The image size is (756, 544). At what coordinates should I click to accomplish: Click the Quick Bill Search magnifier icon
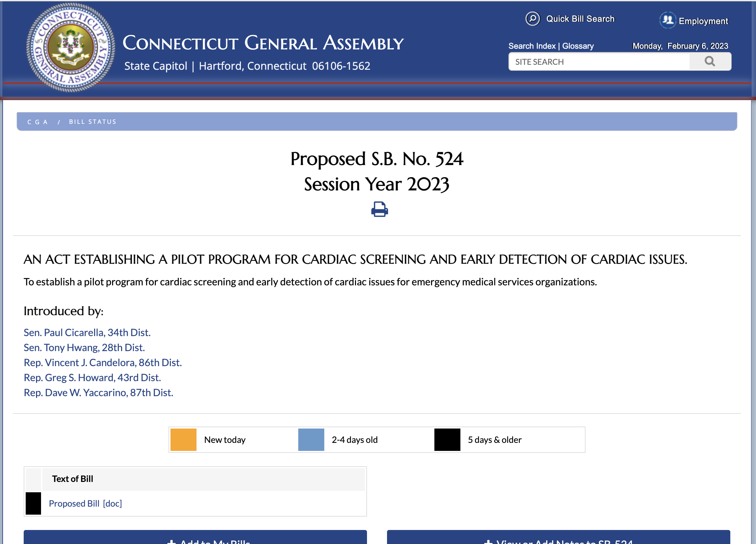[x=532, y=19]
